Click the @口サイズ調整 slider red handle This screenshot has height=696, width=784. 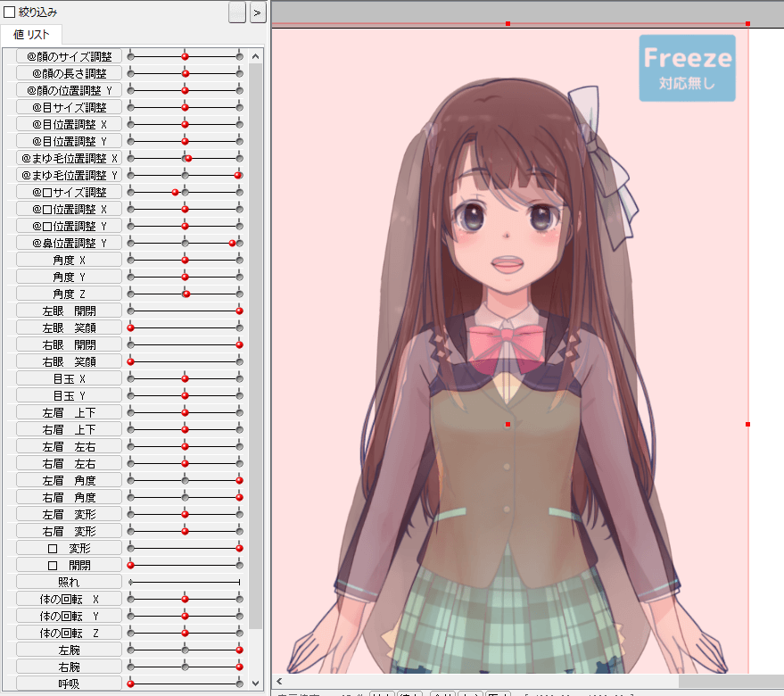point(175,193)
